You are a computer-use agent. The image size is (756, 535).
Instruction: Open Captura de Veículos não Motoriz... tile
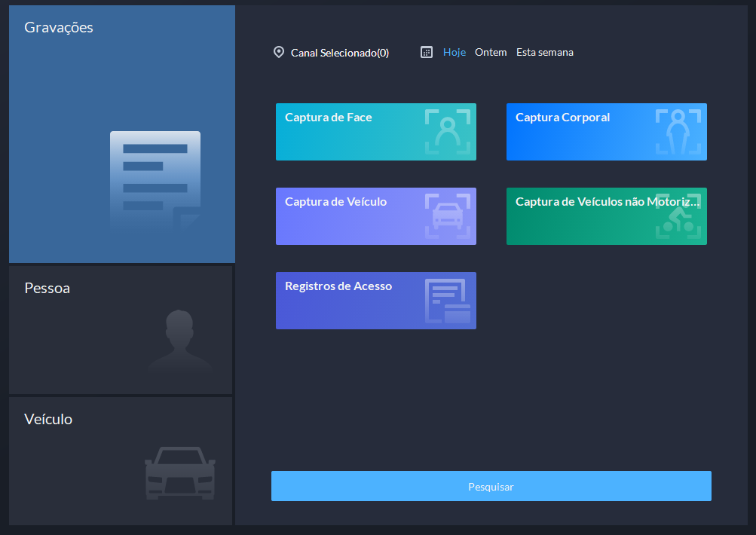(x=607, y=216)
